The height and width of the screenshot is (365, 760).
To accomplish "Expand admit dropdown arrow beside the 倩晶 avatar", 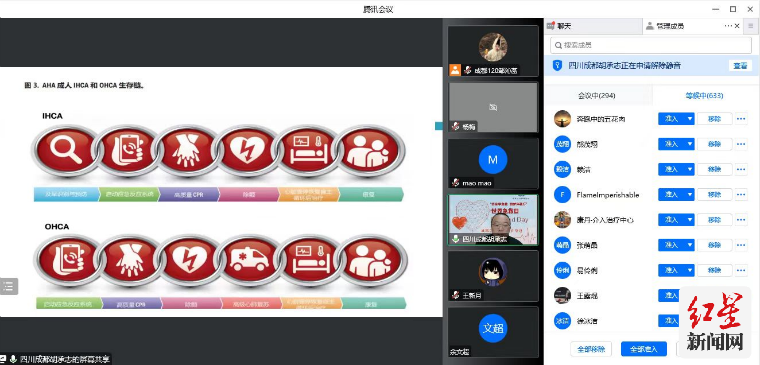I will point(689,245).
